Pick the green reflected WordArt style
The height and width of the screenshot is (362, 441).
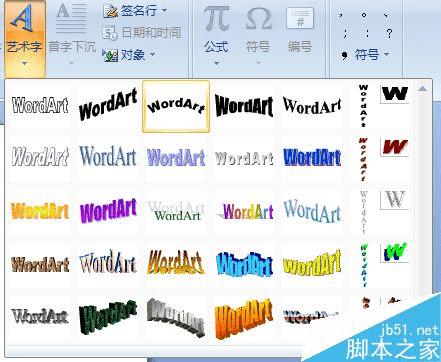click(x=176, y=211)
